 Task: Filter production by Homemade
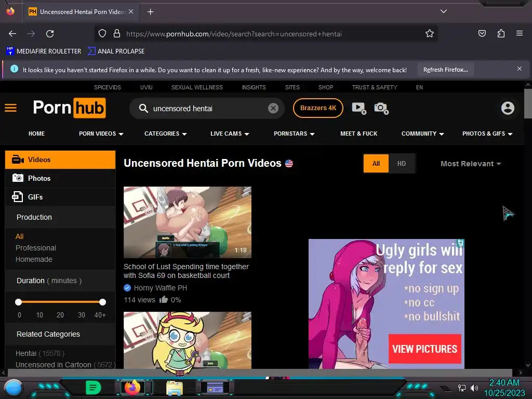[34, 259]
